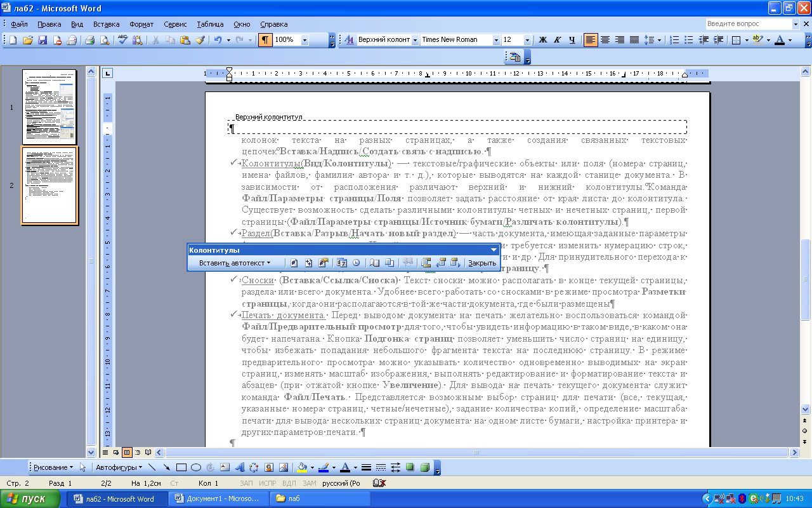Open the Вставка menu
Viewport: 812px width, 508px height.
[x=106, y=24]
